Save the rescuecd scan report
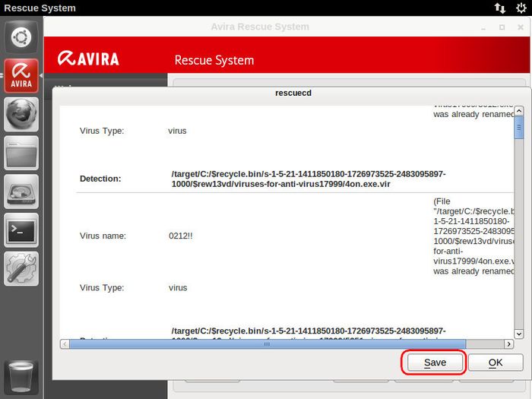 tap(434, 363)
